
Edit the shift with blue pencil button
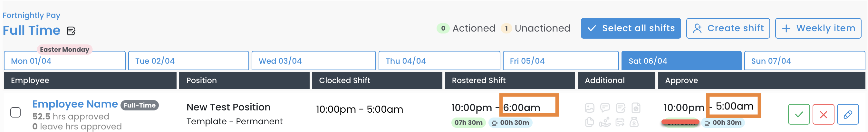[x=848, y=115]
